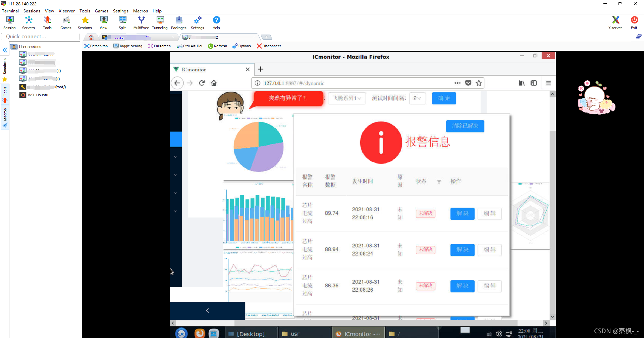644x338 pixels.
Task: Click the Quick connect input field
Action: pos(40,37)
